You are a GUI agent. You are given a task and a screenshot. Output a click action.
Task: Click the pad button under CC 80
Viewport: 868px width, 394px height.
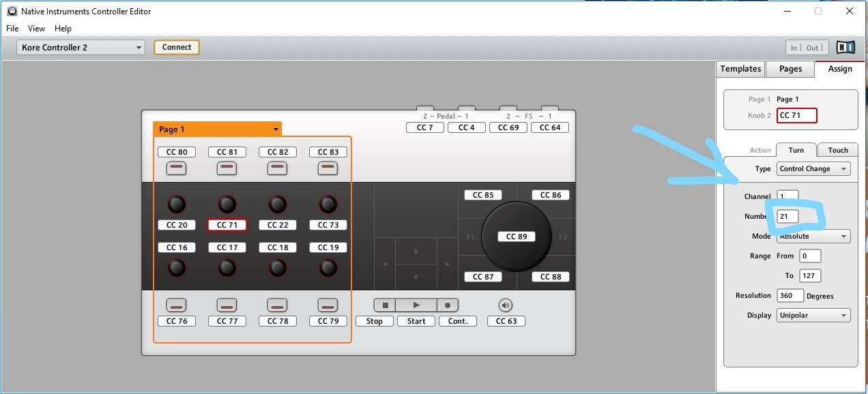tap(177, 168)
